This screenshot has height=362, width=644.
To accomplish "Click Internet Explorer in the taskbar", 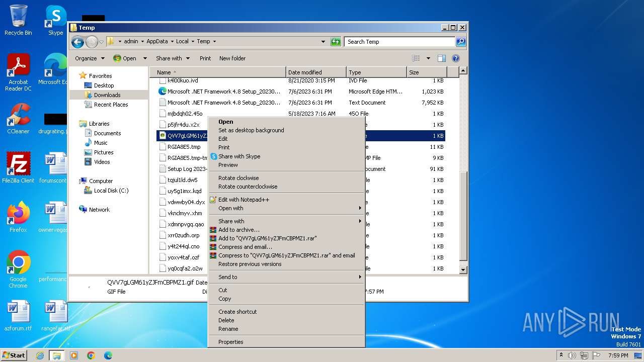I will 40,355.
